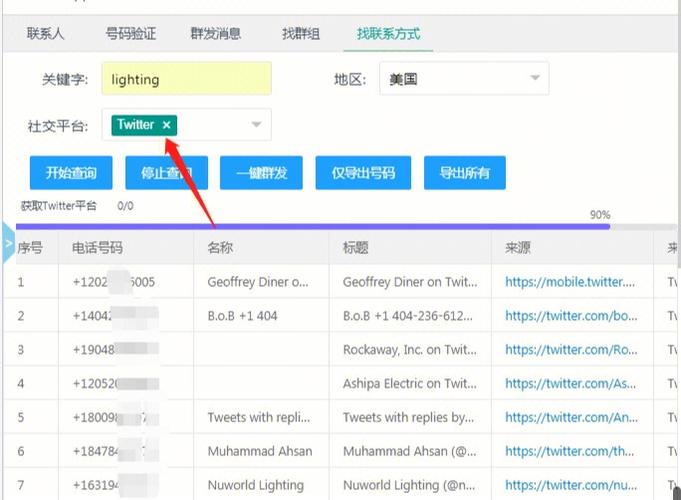Viewport: 681px width, 500px height.
Task: Click the 关键字 field containing lighting
Action: (x=187, y=79)
